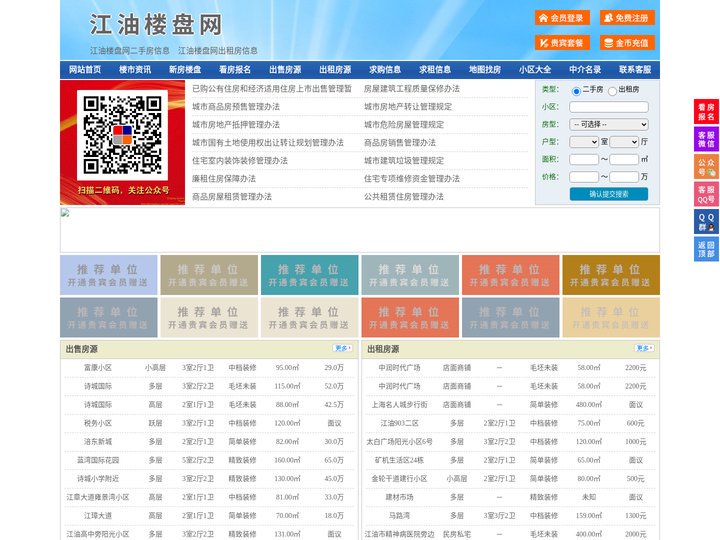Open the 新房楼盘 navigation item
The image size is (720, 540).
185,70
